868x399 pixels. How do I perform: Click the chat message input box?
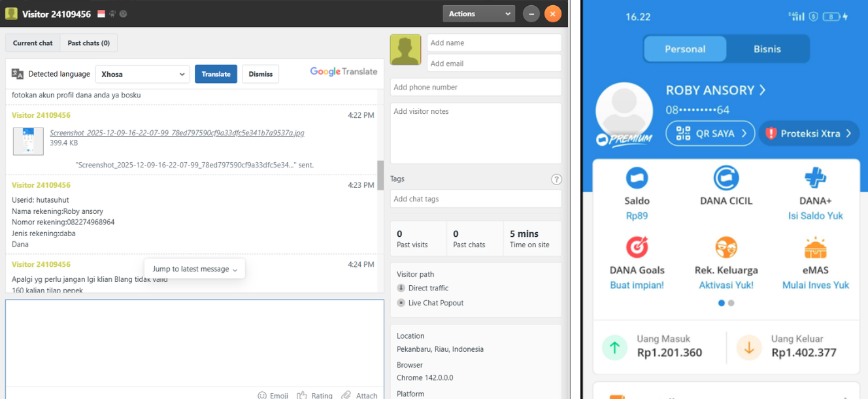tap(195, 343)
